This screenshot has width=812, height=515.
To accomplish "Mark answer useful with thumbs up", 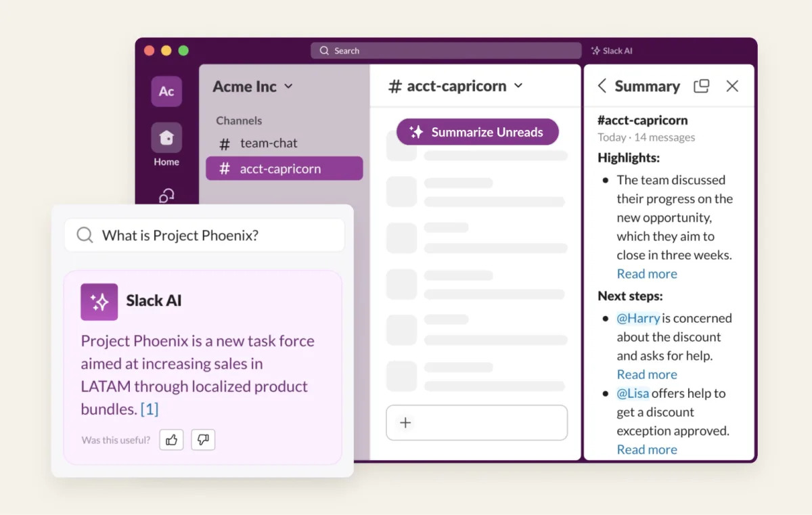I will tap(171, 440).
